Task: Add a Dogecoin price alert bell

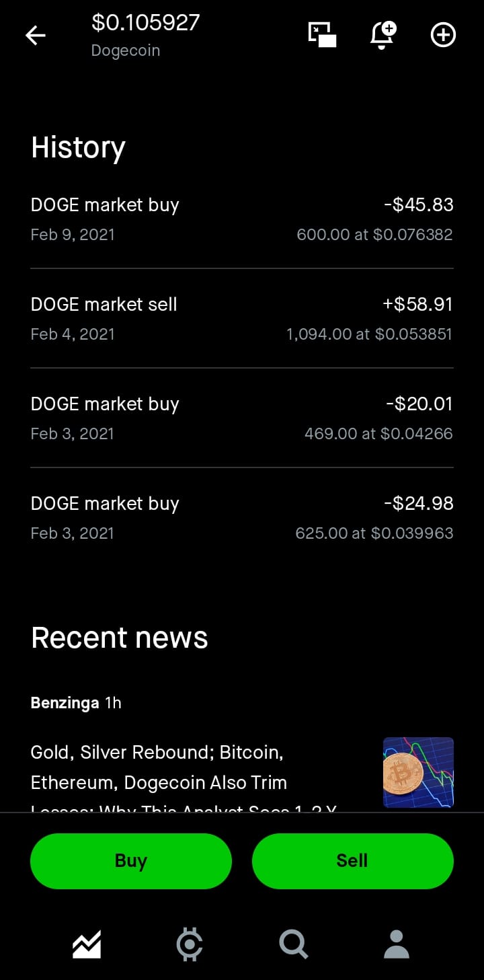Action: tap(382, 35)
